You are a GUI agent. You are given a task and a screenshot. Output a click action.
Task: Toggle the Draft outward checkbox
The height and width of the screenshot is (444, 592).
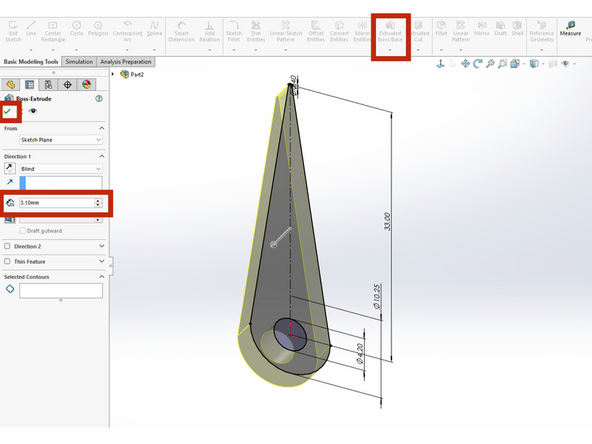pyautogui.click(x=23, y=230)
